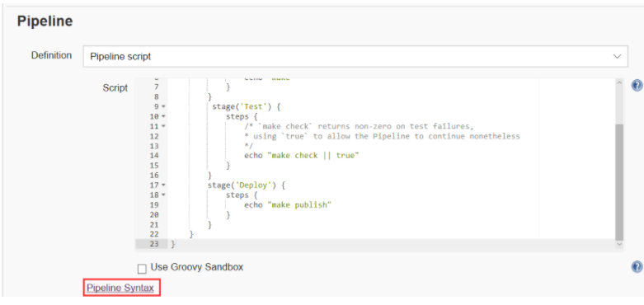Place cursor on closing brace at line 23
This screenshot has height=305, width=644.
[x=173, y=244]
